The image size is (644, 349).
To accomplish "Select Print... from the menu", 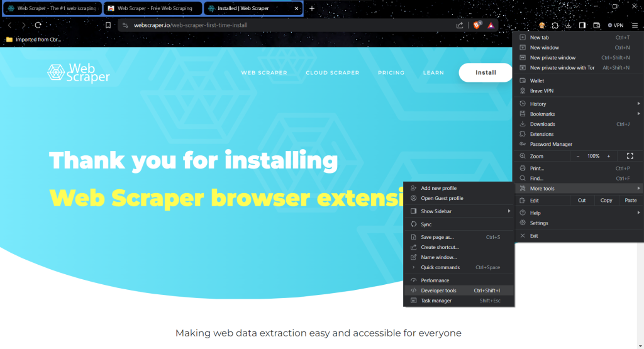I will (x=577, y=169).
